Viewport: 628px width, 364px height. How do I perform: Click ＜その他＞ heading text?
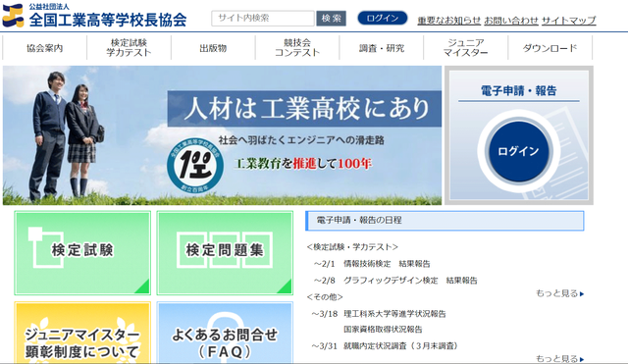click(325, 297)
